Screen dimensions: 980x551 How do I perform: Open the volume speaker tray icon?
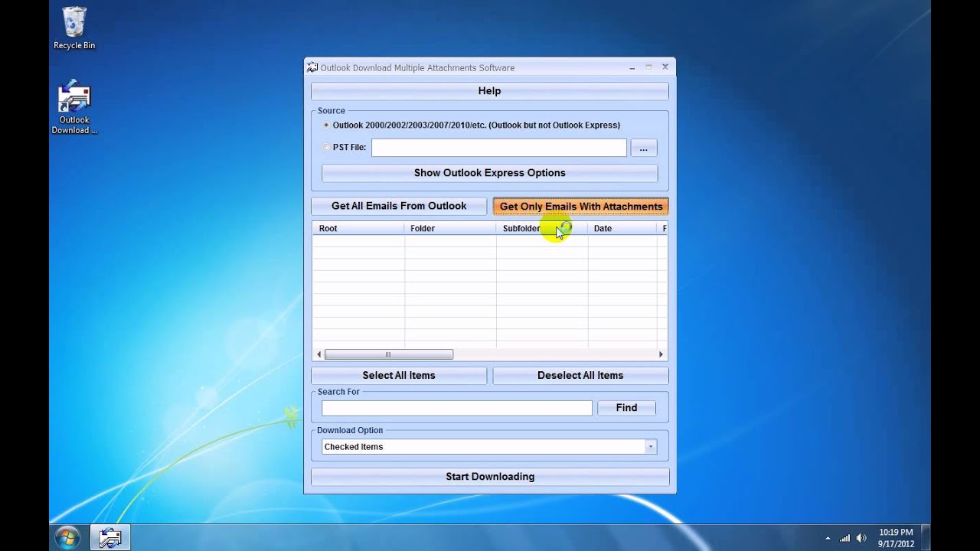tap(862, 538)
